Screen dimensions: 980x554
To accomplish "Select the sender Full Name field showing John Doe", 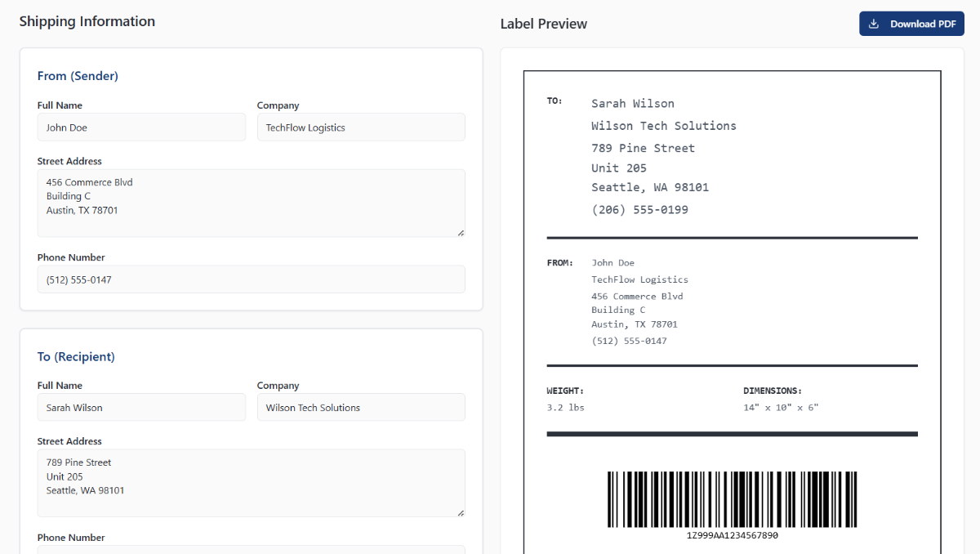I will [x=141, y=127].
